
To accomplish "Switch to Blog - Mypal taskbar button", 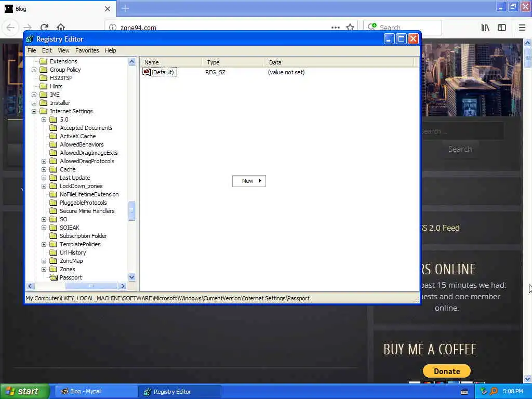I will 95,392.
